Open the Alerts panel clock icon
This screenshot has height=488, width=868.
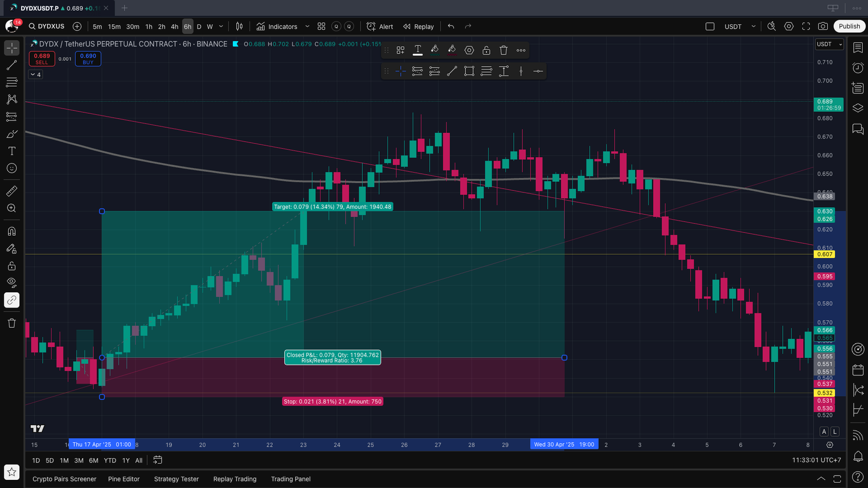pyautogui.click(x=858, y=68)
